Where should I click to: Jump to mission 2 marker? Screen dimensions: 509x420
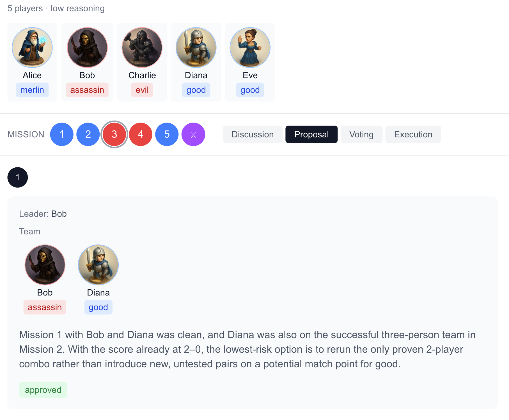[x=88, y=135]
